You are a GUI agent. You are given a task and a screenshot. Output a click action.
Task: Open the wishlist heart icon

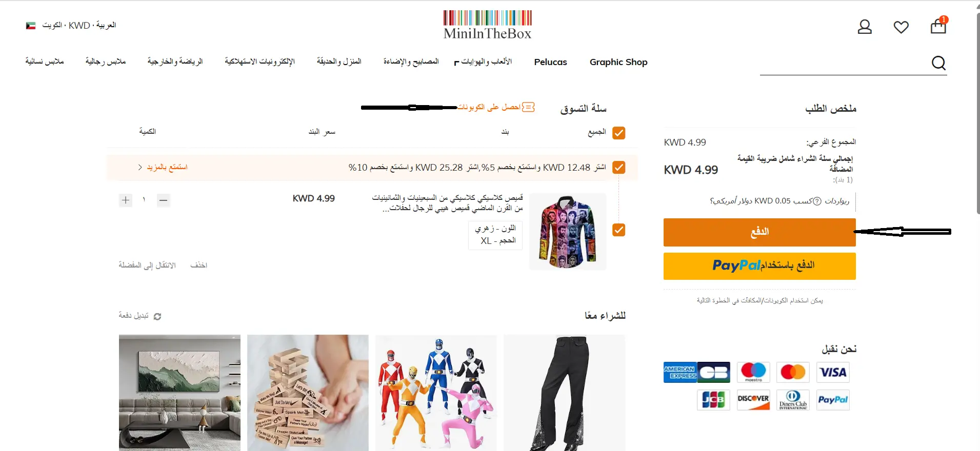pyautogui.click(x=901, y=27)
